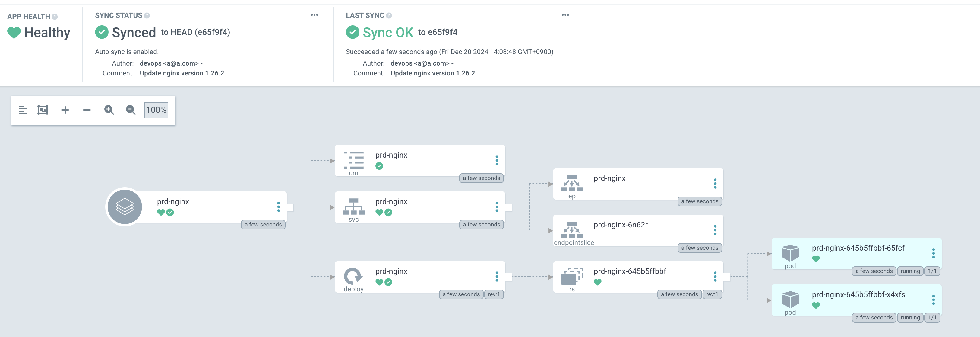This screenshot has width=980, height=337.
Task: Collapse children of the prd-nginx application node
Action: click(x=290, y=207)
